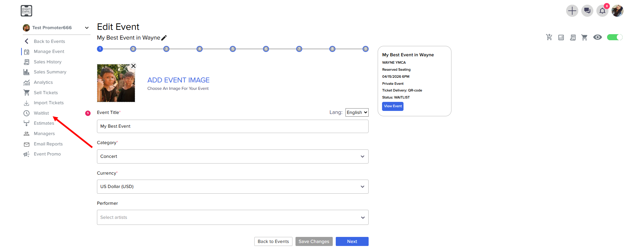Click the Back to Events arrow icon

26,41
